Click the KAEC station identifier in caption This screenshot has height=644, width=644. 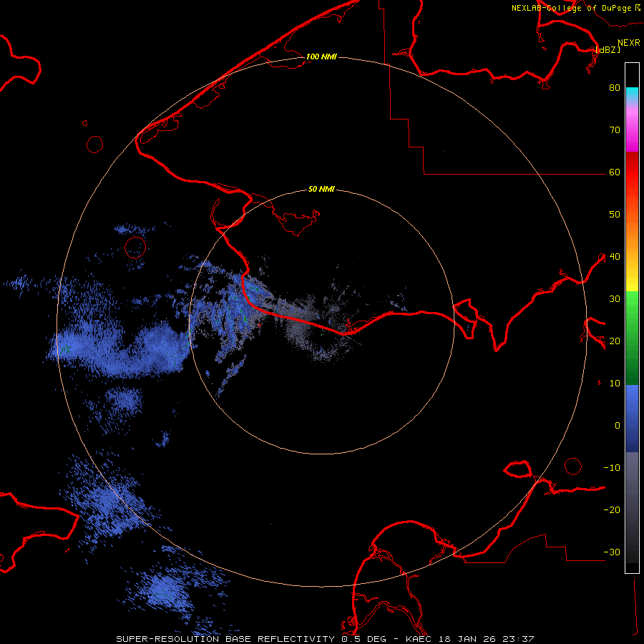419,639
